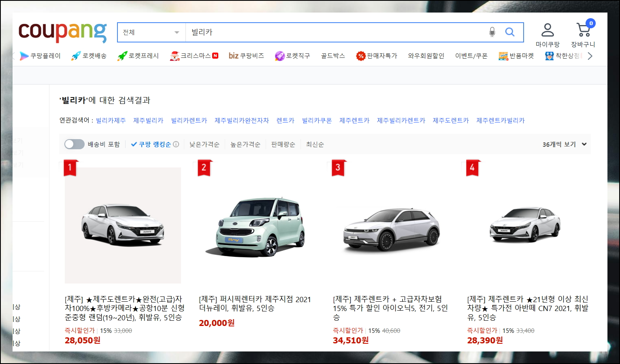Open 로켓배송 rocket shortcut
Image resolution: width=620 pixels, height=364 pixels.
click(x=89, y=56)
